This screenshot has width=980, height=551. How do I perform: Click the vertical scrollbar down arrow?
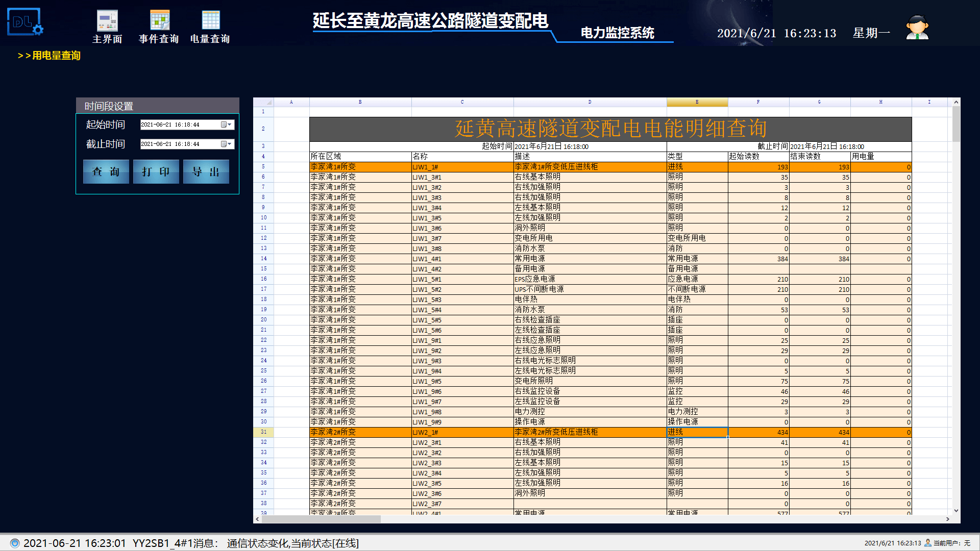(955, 510)
